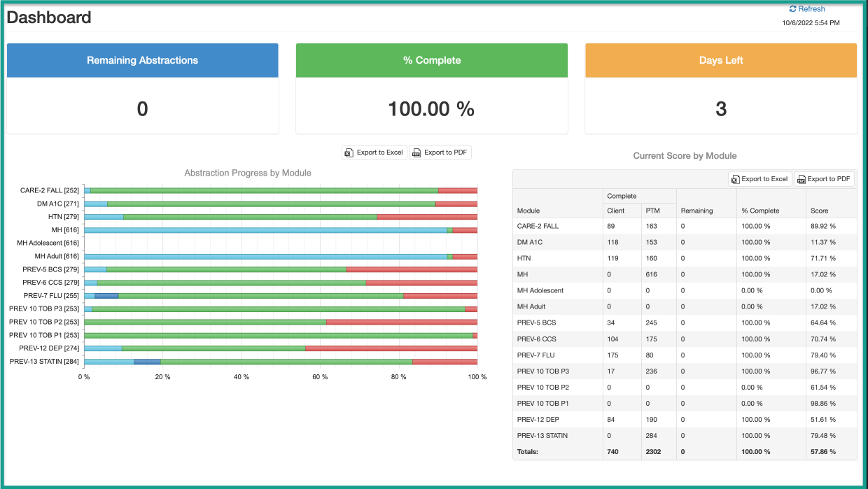Click the printer icon on the chart's PDF export
This screenshot has width=868, height=489.
click(417, 152)
